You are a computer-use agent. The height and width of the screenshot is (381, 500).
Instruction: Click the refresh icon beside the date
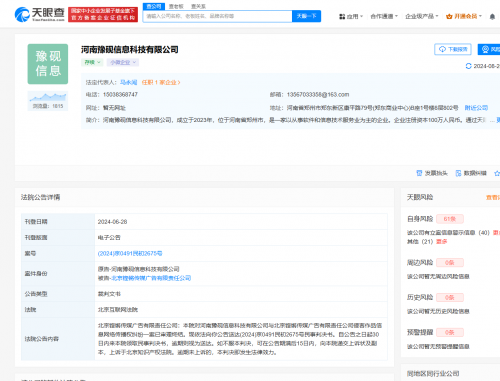click(x=468, y=66)
